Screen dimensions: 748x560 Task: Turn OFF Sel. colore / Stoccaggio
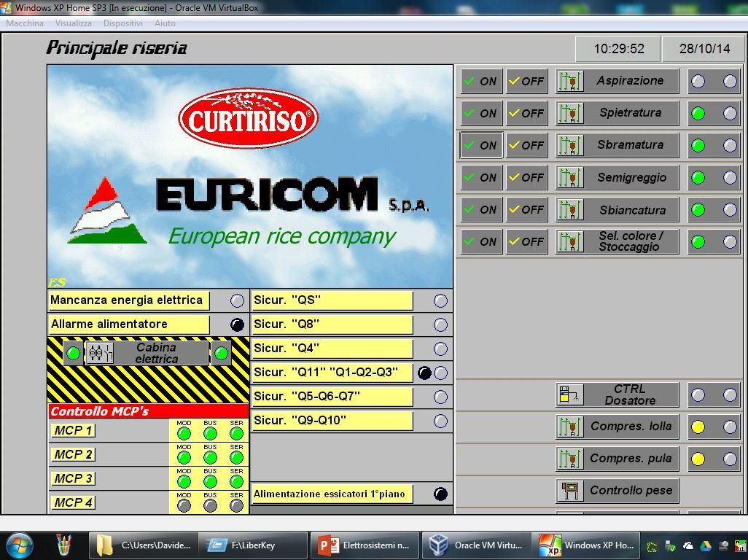point(526,241)
